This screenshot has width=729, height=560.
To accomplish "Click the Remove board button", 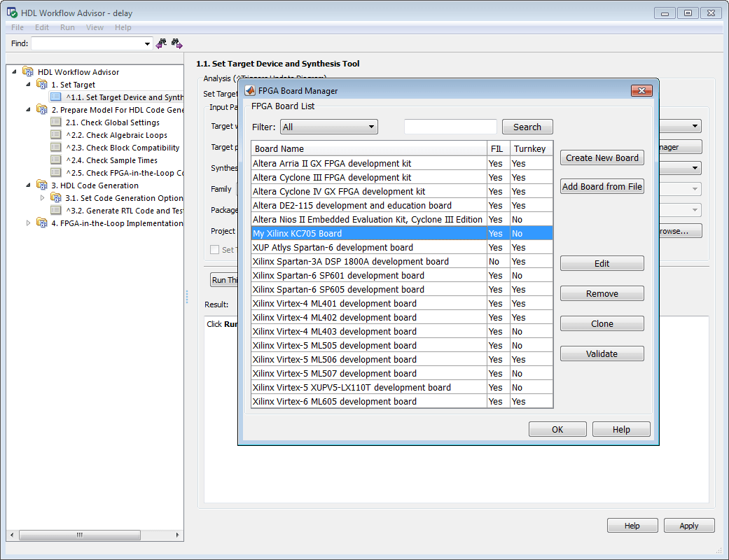I will point(602,294).
